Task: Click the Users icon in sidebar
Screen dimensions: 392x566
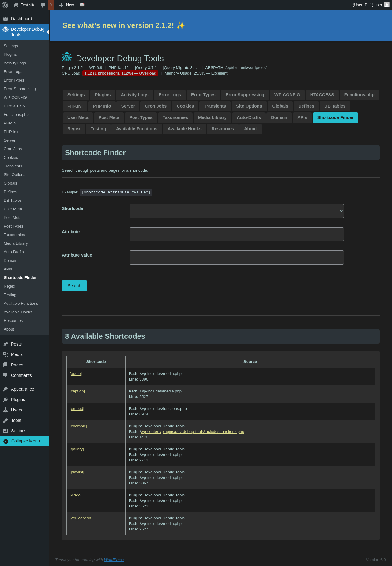Action: click(6, 410)
